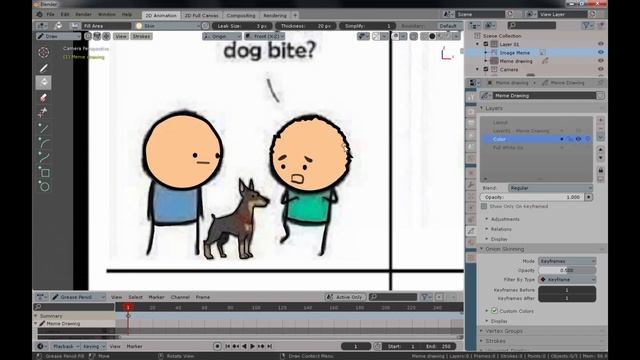The width and height of the screenshot is (640, 360).
Task: Click the outliner filter funnel icon
Action: [587, 26]
